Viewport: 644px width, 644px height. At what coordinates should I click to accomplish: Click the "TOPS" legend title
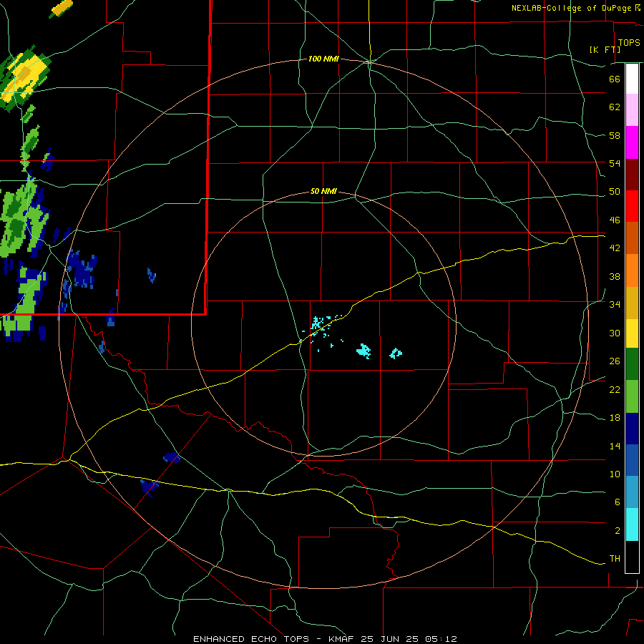tap(629, 42)
